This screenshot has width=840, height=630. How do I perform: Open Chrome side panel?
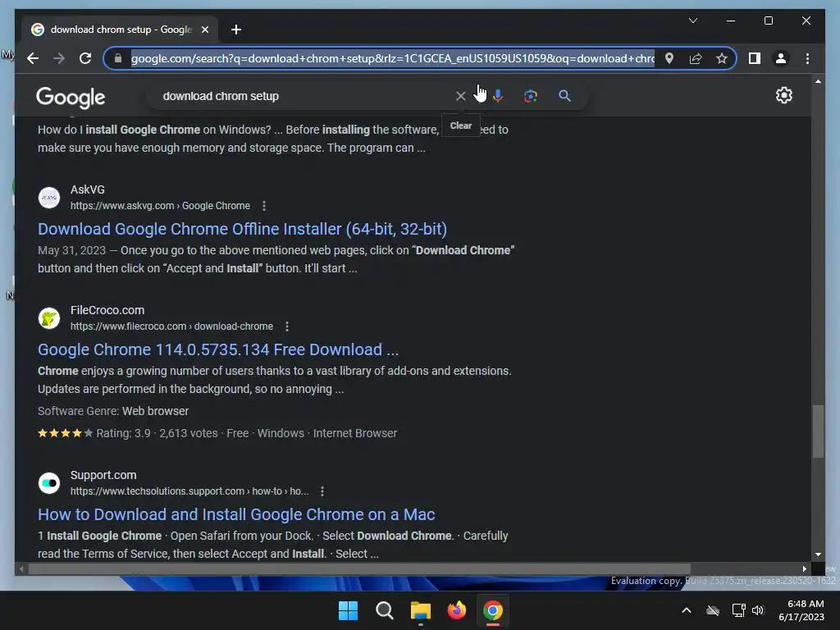tap(755, 58)
